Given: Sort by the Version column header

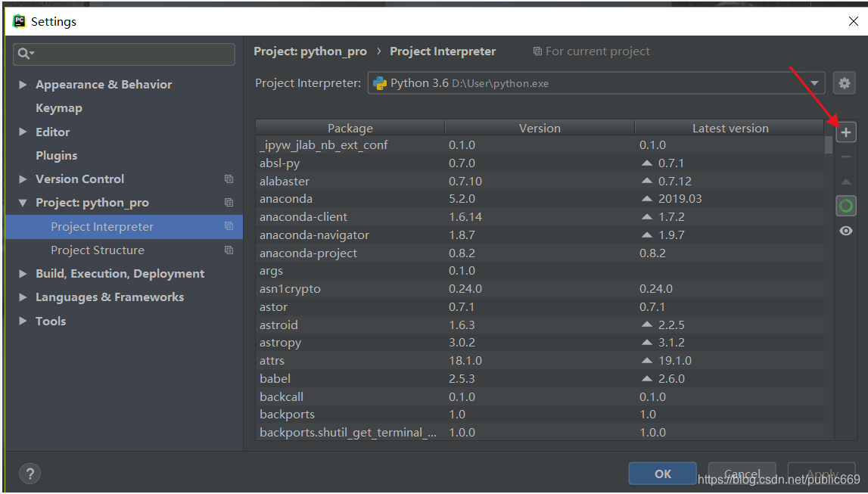Looking at the screenshot, I should coord(540,128).
